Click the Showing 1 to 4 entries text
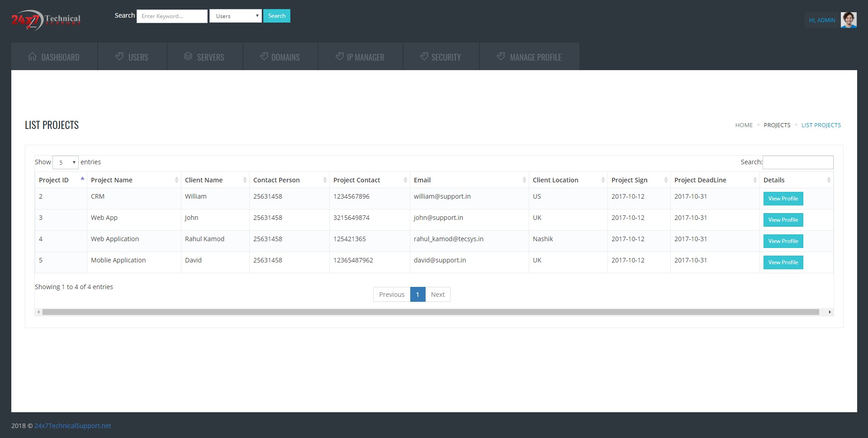The width and height of the screenshot is (868, 438). (74, 287)
